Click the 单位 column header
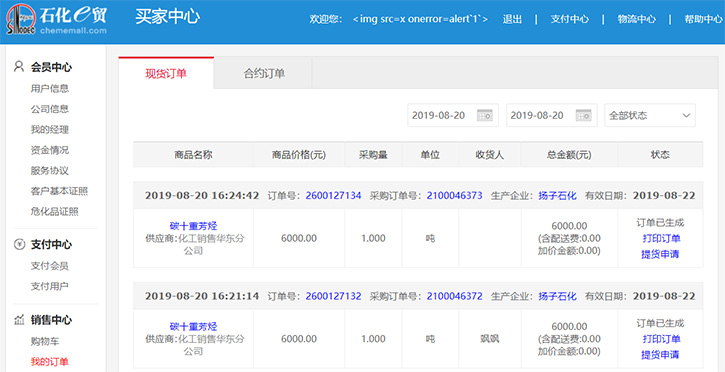This screenshot has width=725, height=372. click(430, 155)
